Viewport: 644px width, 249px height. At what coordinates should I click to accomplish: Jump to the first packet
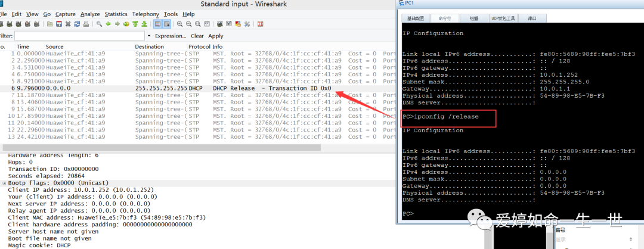(x=135, y=24)
